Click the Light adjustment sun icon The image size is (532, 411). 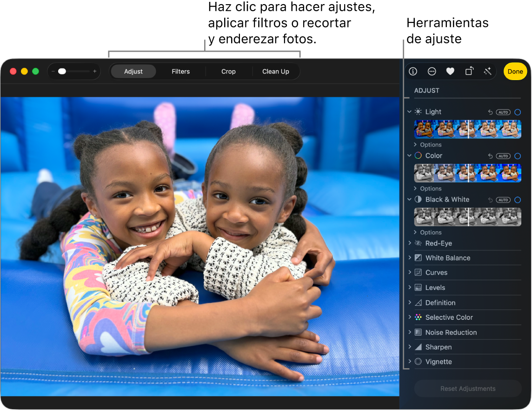coord(418,112)
